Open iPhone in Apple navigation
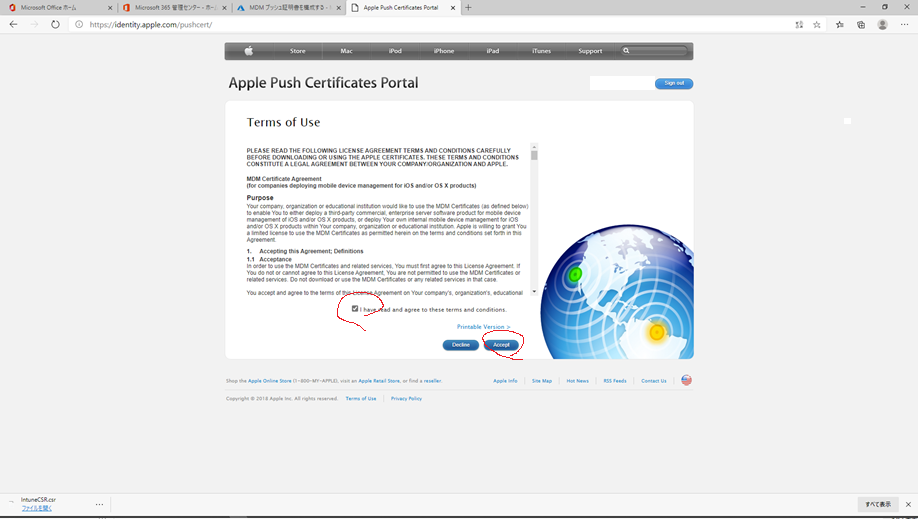The width and height of the screenshot is (918, 519). (x=444, y=51)
